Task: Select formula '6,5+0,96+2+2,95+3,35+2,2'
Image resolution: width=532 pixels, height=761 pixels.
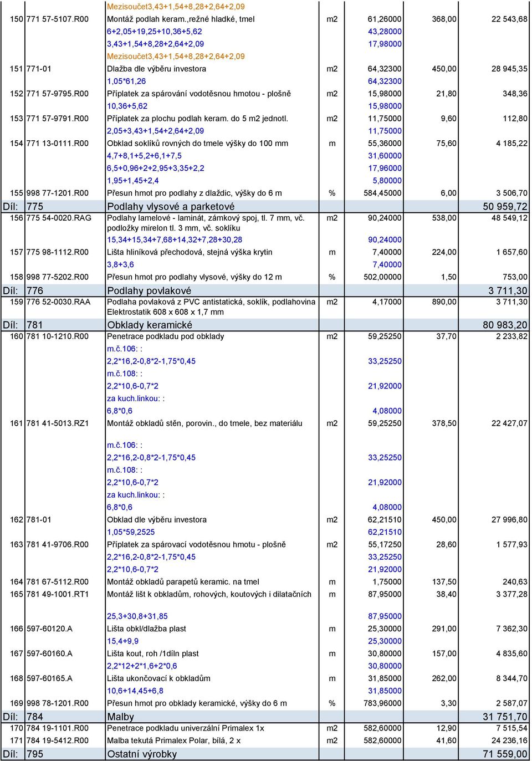Action: coord(156,168)
